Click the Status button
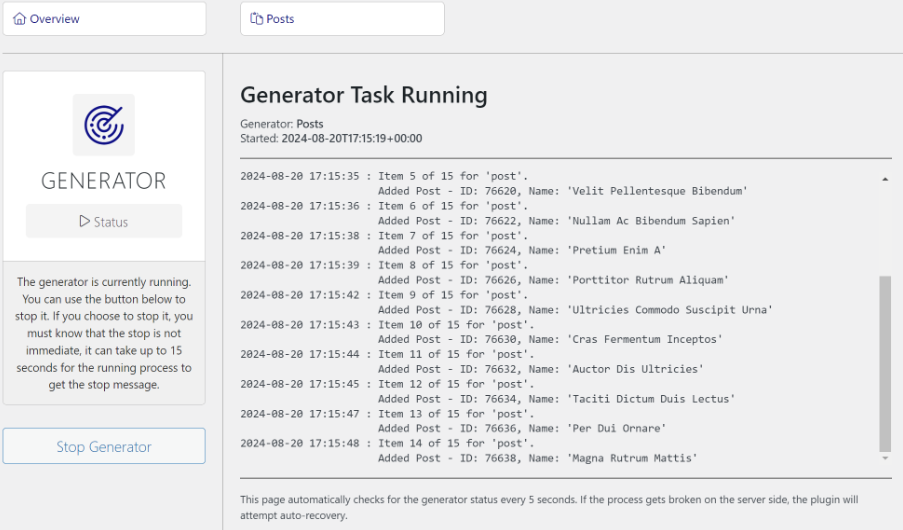 coord(104,221)
